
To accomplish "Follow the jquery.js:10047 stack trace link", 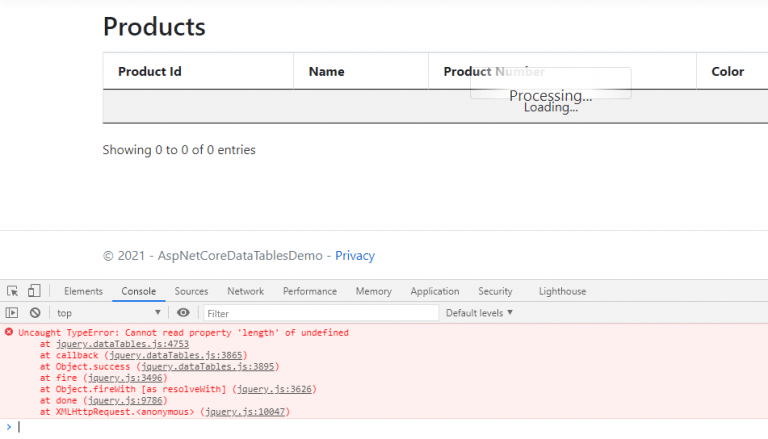I will coord(245,412).
